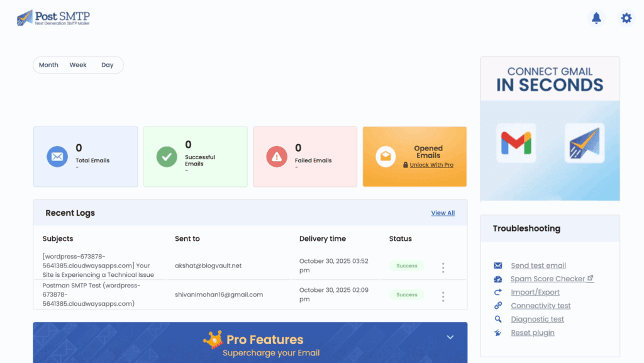The height and width of the screenshot is (363, 644).
Task: Run the Connectivity test link
Action: 540,306
